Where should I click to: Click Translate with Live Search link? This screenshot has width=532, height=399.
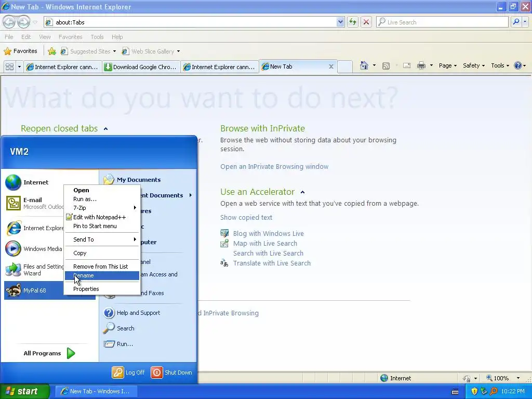coord(271,263)
